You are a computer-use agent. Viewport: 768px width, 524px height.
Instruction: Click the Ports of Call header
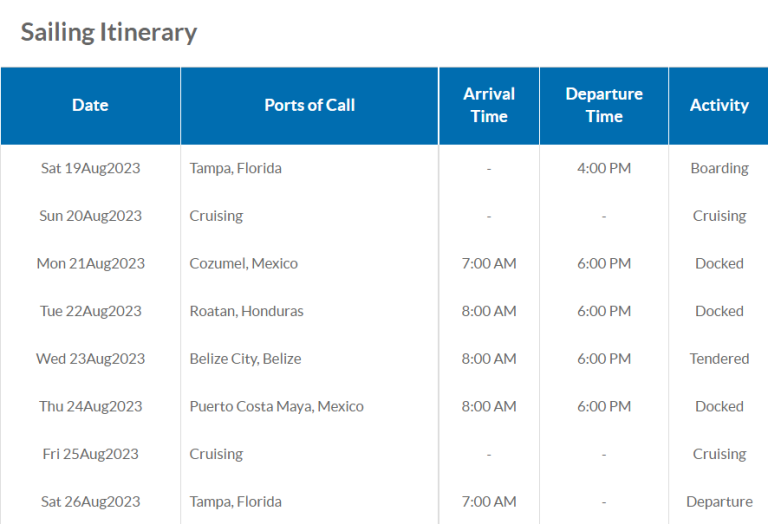tap(310, 105)
